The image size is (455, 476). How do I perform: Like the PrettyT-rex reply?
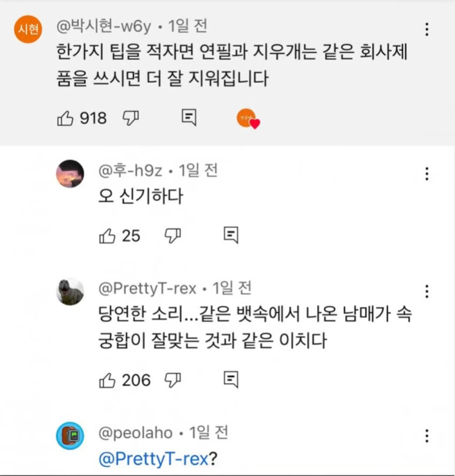point(107,380)
